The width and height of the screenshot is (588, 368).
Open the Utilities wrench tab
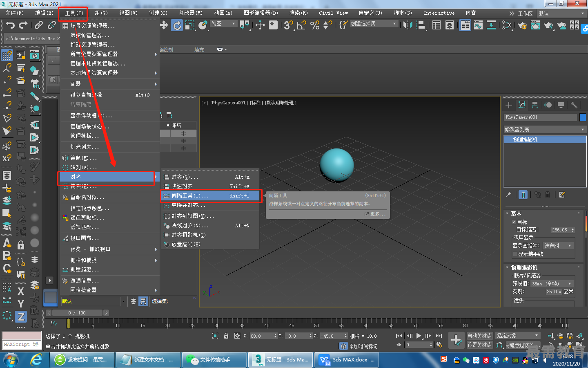pyautogui.click(x=574, y=105)
